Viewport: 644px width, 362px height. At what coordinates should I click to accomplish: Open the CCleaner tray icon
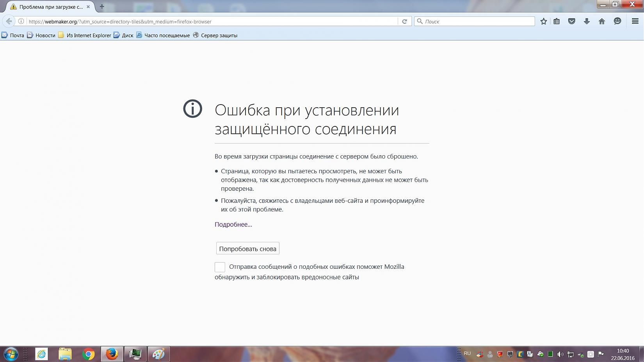click(x=480, y=354)
